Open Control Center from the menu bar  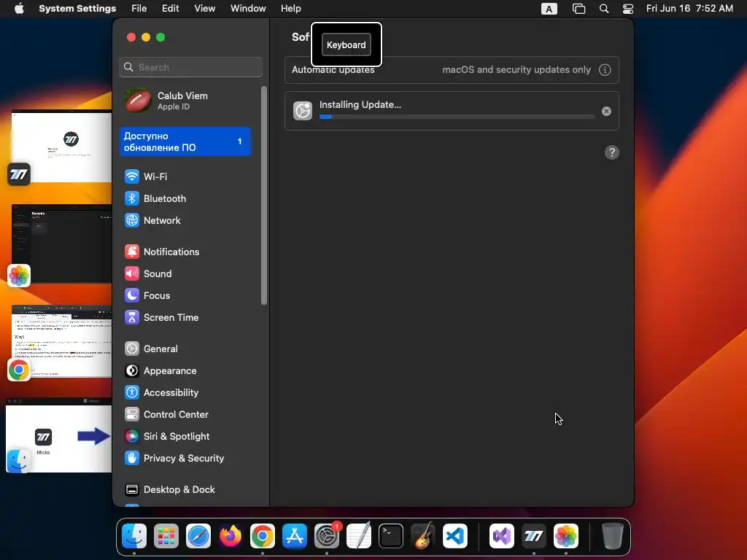628,9
